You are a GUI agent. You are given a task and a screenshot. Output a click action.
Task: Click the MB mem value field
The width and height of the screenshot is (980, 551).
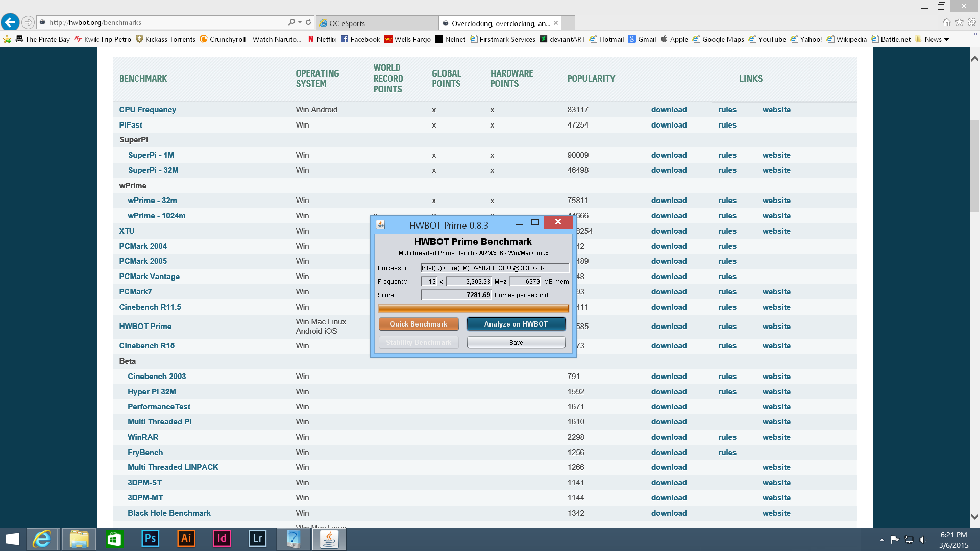(x=525, y=281)
